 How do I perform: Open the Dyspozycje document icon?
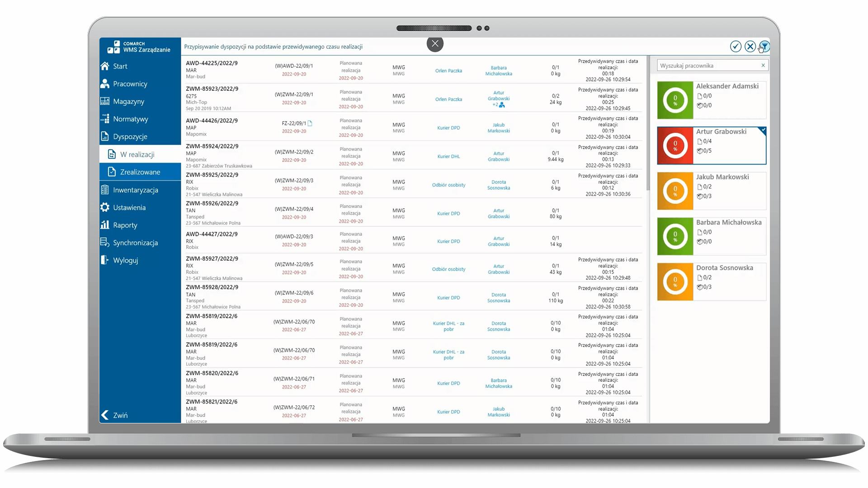[105, 136]
